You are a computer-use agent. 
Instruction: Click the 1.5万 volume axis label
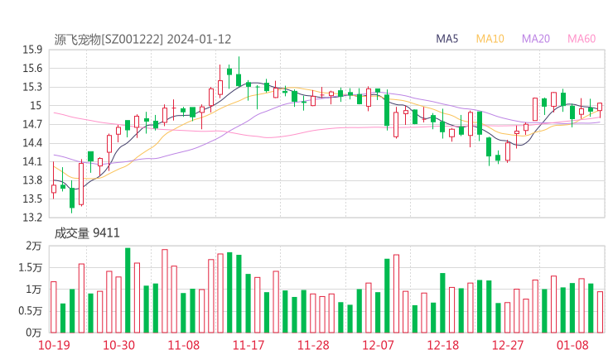click(x=30, y=268)
